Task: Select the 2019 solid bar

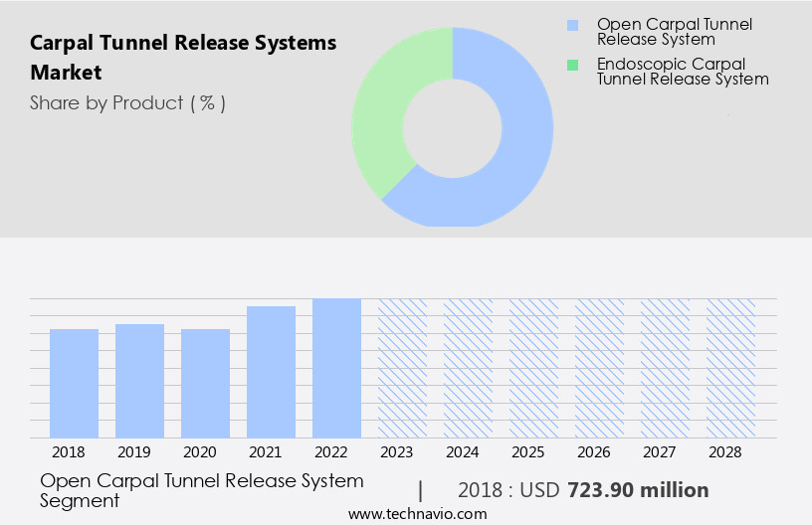Action: 140,381
